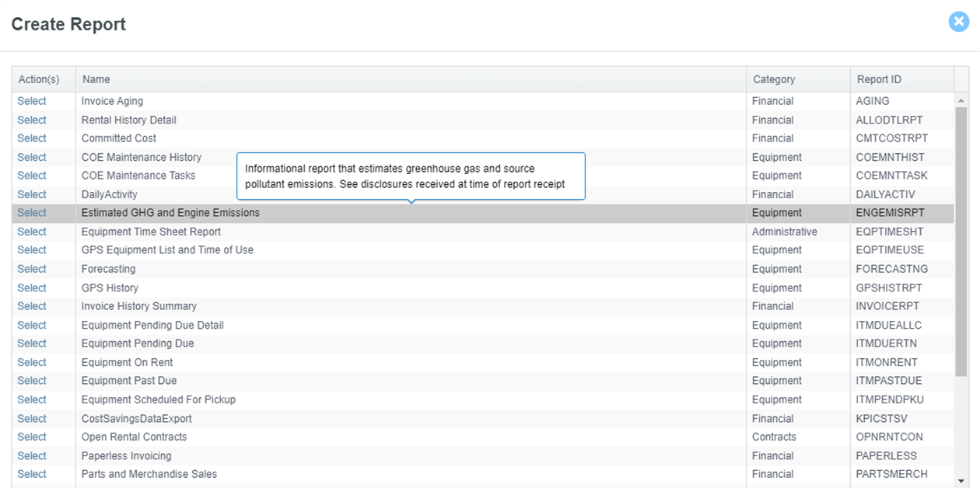This screenshot has width=980, height=488.
Task: Select the Forecasting report link
Action: [32, 269]
